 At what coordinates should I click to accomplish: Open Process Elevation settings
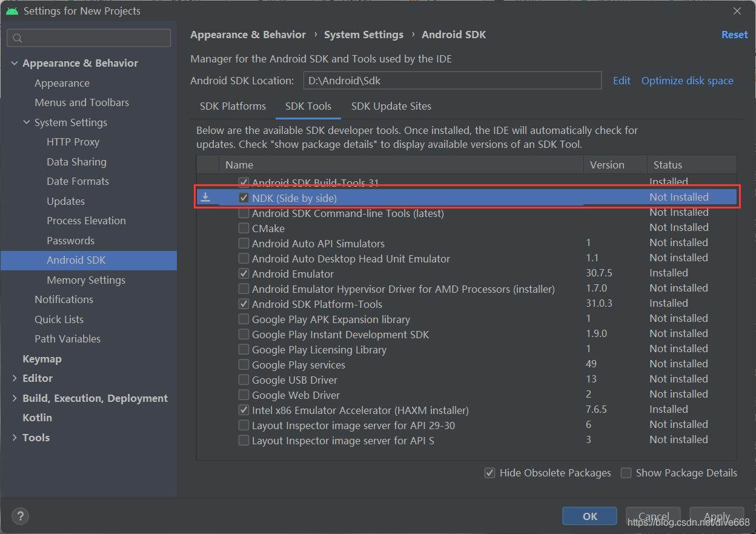[86, 221]
